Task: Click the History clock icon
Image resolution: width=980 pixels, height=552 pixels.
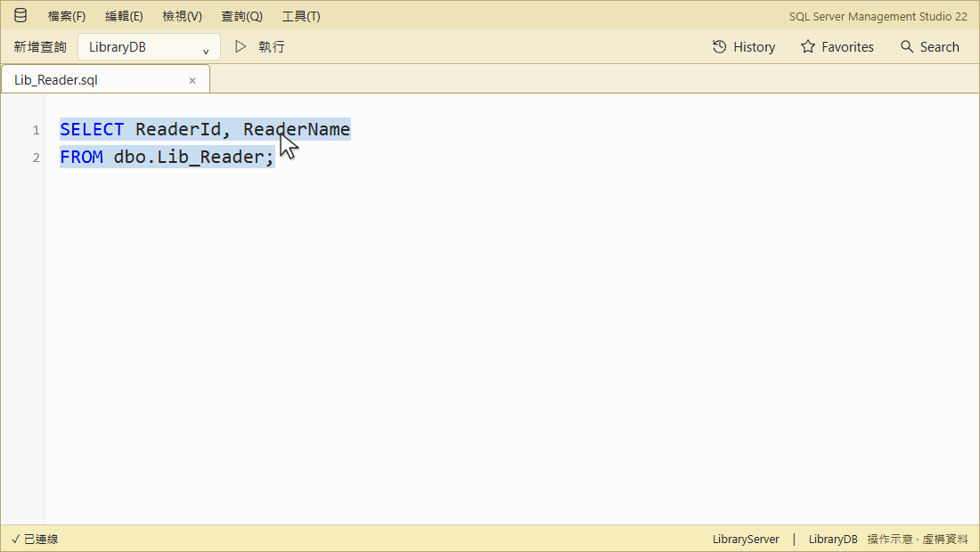Action: tap(719, 47)
